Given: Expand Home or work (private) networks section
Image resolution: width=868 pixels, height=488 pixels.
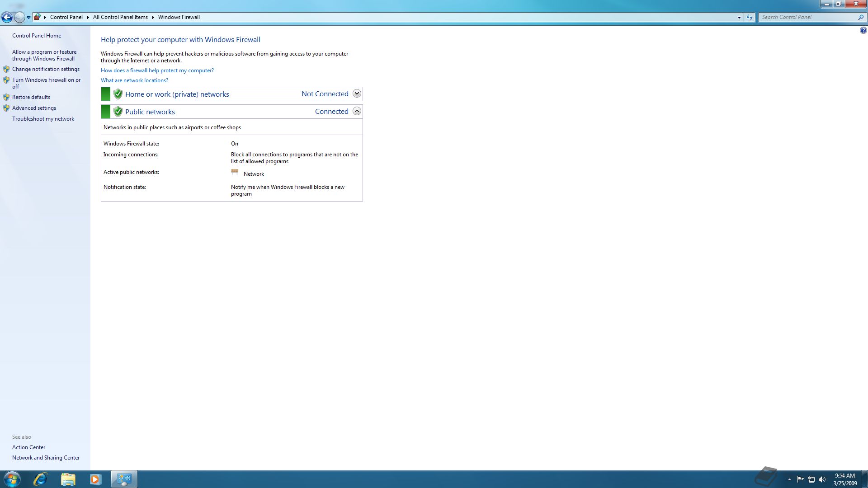Looking at the screenshot, I should (x=357, y=94).
